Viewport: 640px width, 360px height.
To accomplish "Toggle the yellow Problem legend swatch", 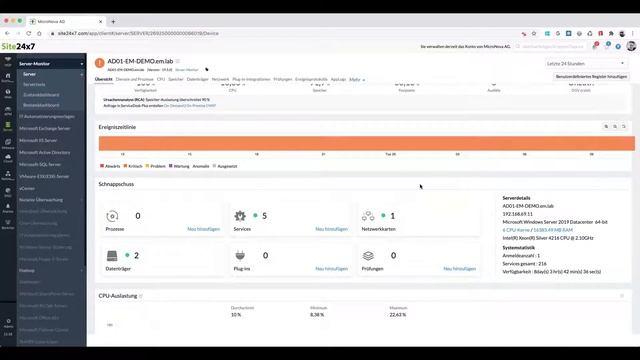I will coord(147,166).
